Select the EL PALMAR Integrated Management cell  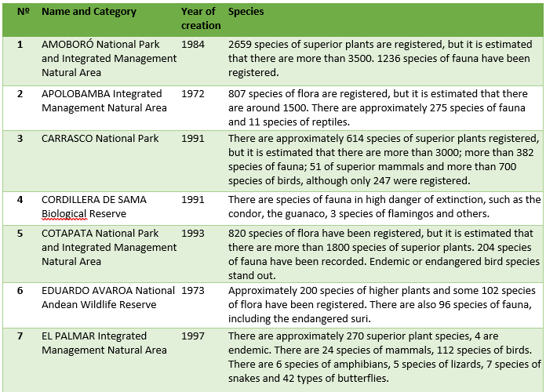(x=104, y=343)
